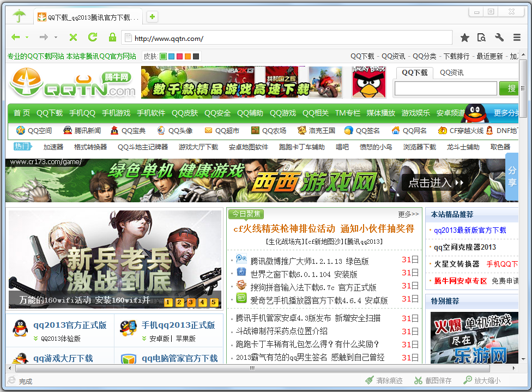Open the page search document icon
This screenshot has height=392, width=532.
coord(481,37)
